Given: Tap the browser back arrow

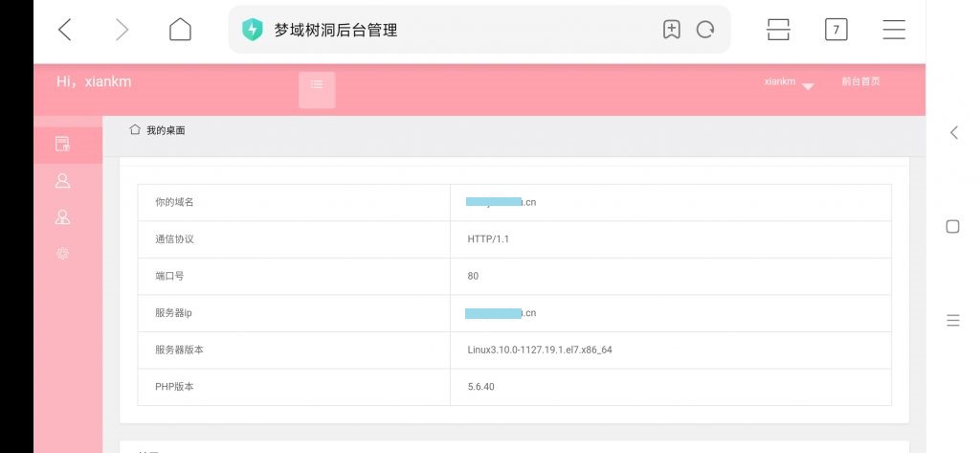Looking at the screenshot, I should [65, 30].
